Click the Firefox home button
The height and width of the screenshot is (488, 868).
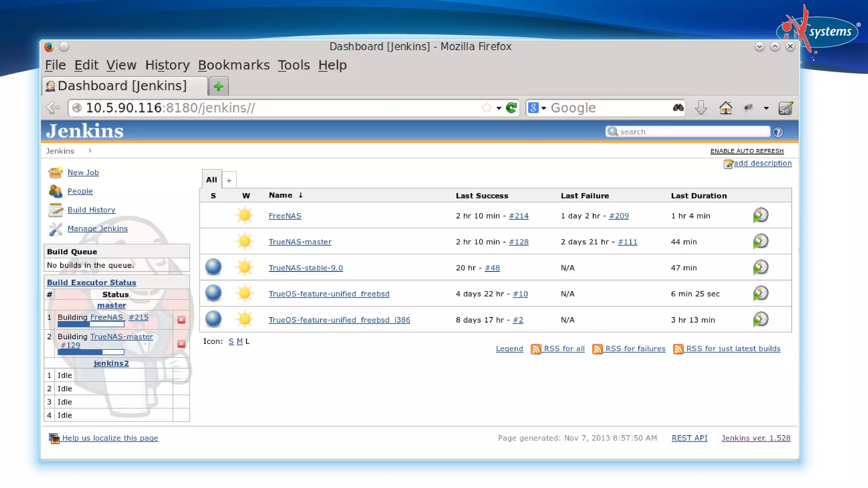coord(726,108)
